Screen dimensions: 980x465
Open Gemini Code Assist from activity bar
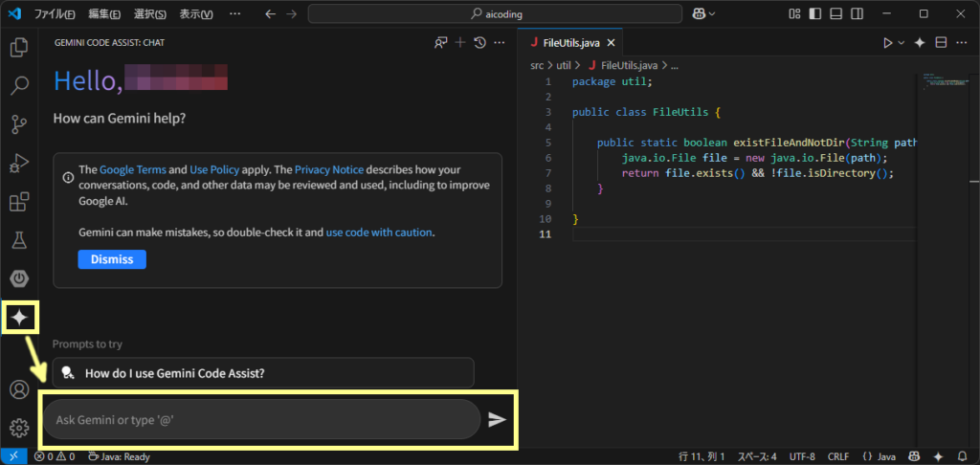[x=19, y=318]
